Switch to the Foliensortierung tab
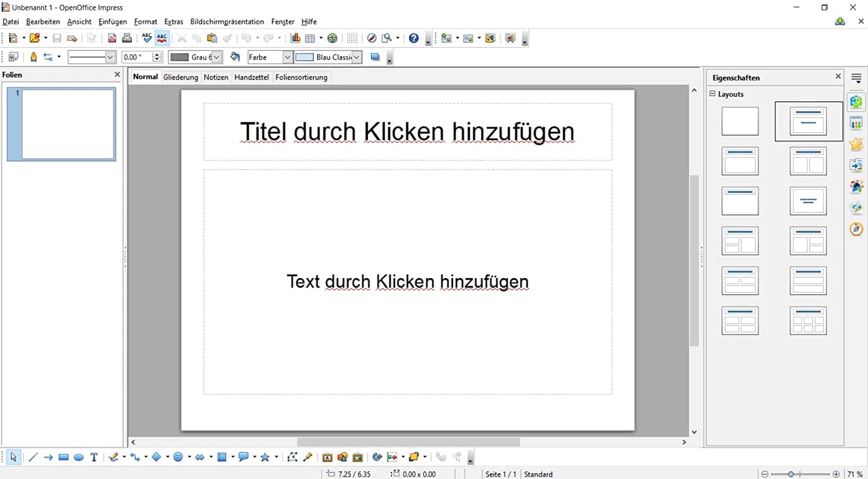The image size is (868, 479). tap(301, 77)
